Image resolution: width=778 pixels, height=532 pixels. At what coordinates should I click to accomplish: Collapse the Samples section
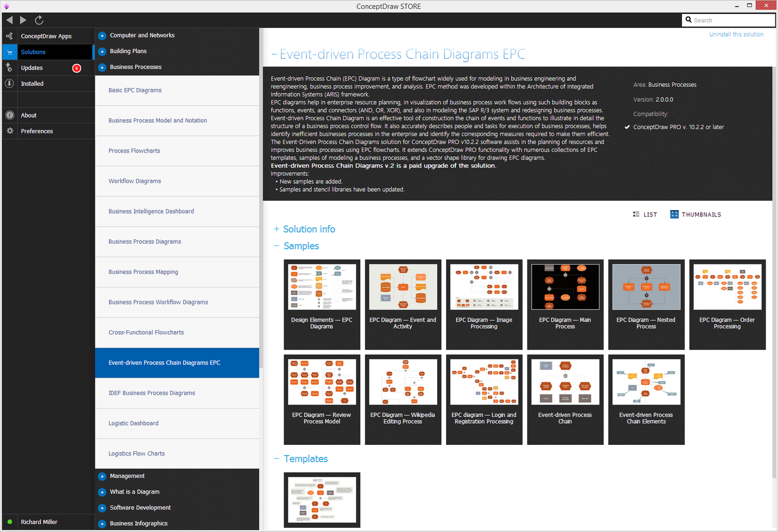(x=276, y=246)
